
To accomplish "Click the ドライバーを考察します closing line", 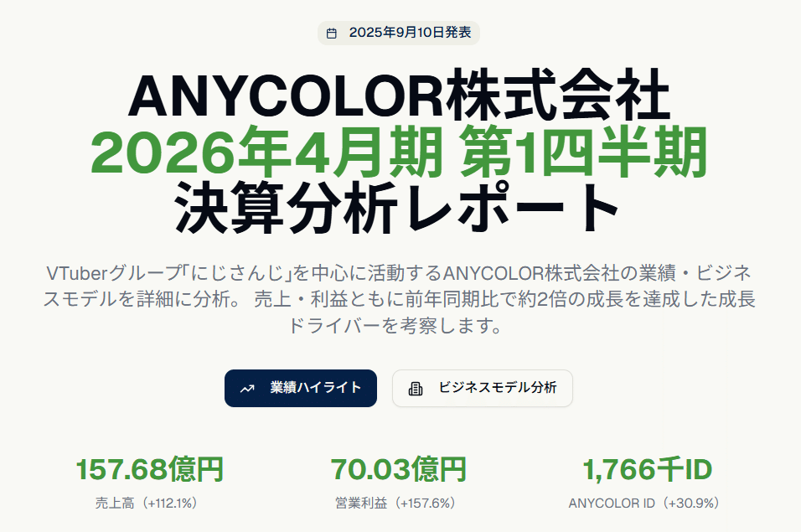I will click(395, 325).
